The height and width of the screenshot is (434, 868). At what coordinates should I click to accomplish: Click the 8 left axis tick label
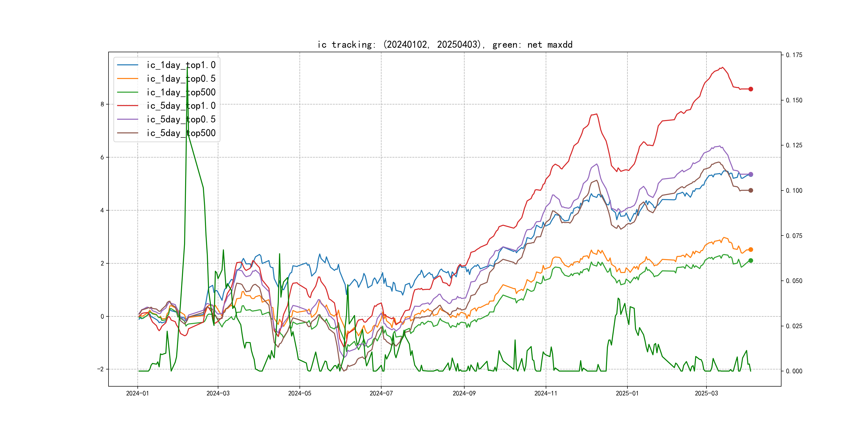pos(102,104)
